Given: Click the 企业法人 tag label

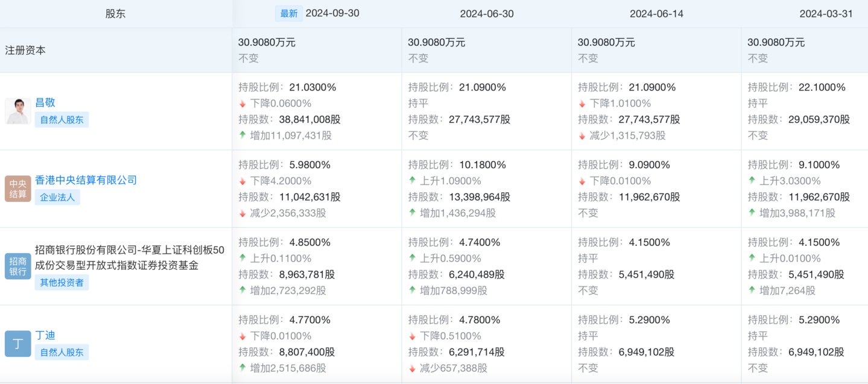Looking at the screenshot, I should pos(57,197).
